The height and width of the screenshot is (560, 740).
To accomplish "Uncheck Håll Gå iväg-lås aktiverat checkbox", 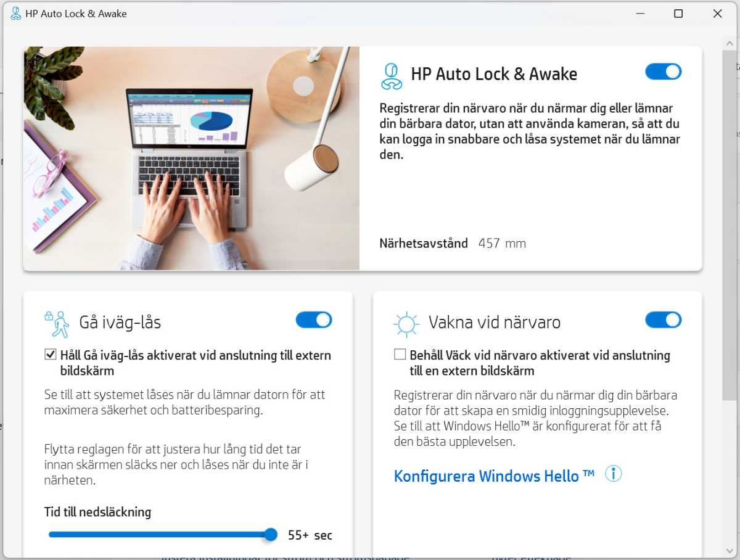I will coord(51,355).
